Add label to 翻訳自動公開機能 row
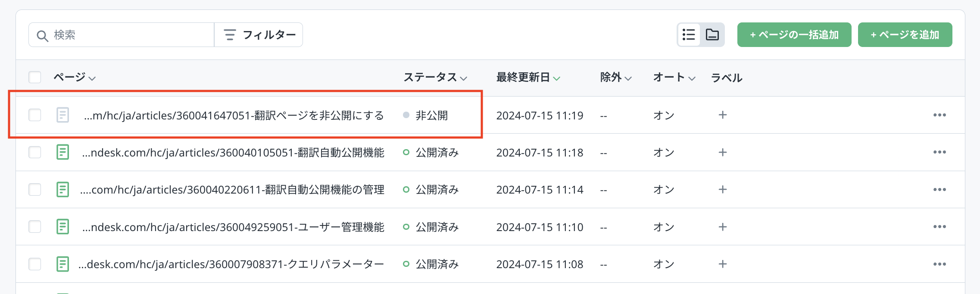The image size is (980, 294). (723, 152)
